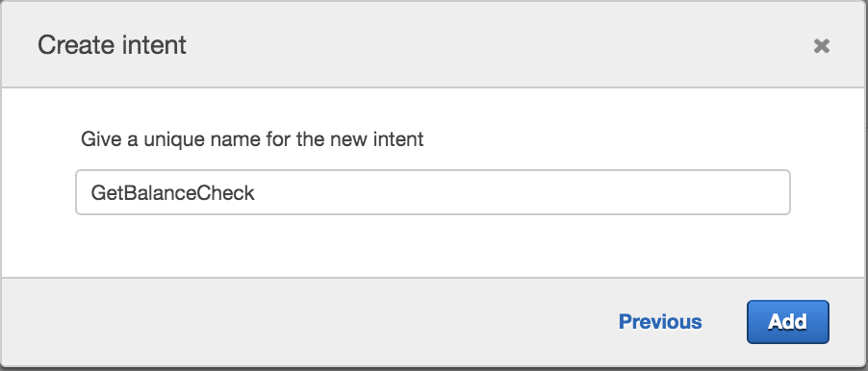Click the Create intent dialog title
Viewport: 868px width, 371px height.
[112, 45]
